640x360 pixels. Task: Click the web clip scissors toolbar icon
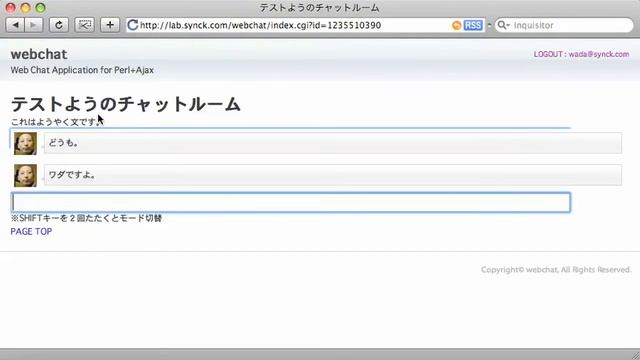[84, 25]
